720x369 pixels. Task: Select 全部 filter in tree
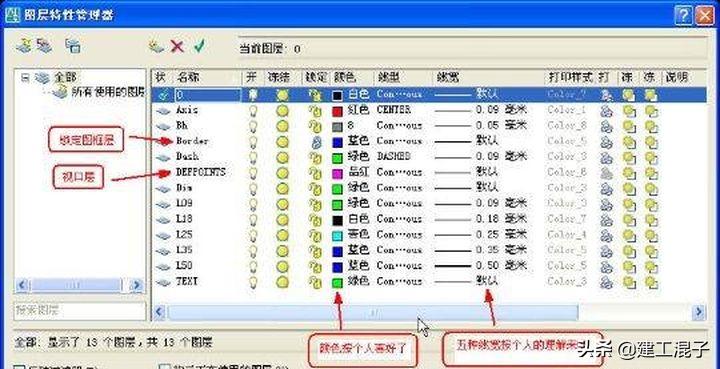(x=65, y=78)
